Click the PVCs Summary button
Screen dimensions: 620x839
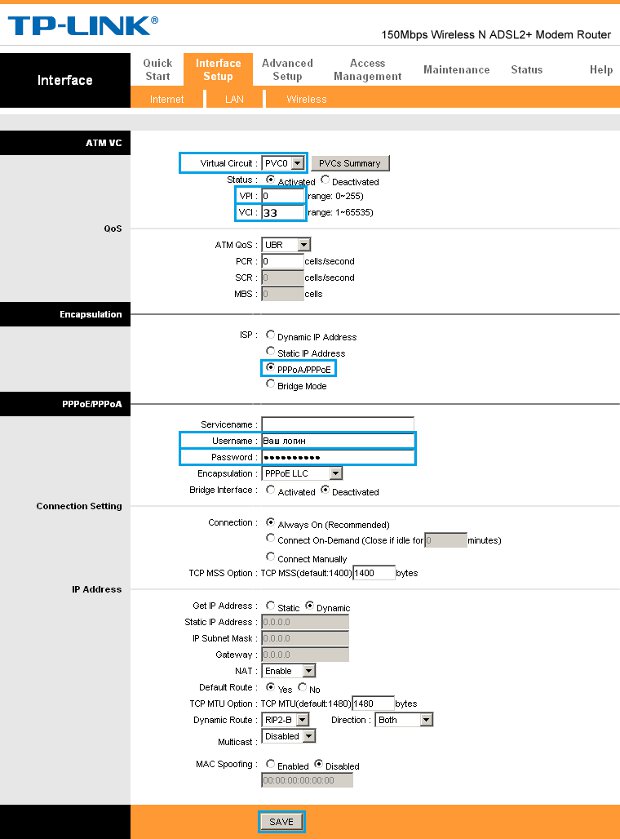pos(350,163)
